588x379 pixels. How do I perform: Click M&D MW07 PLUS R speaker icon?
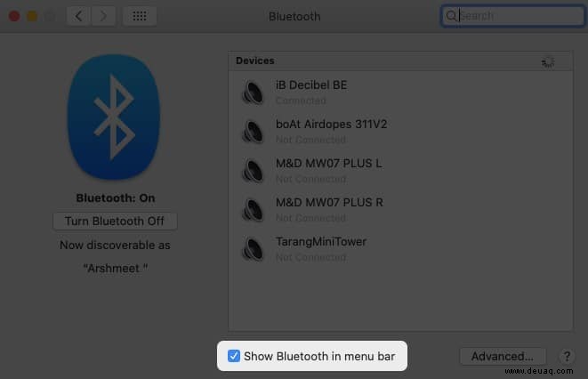tap(254, 210)
